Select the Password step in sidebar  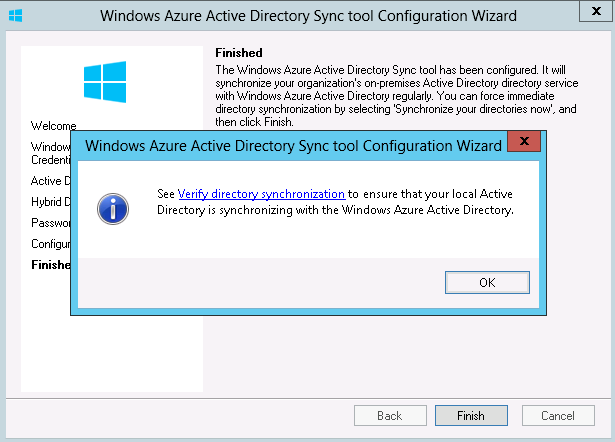coord(51,223)
